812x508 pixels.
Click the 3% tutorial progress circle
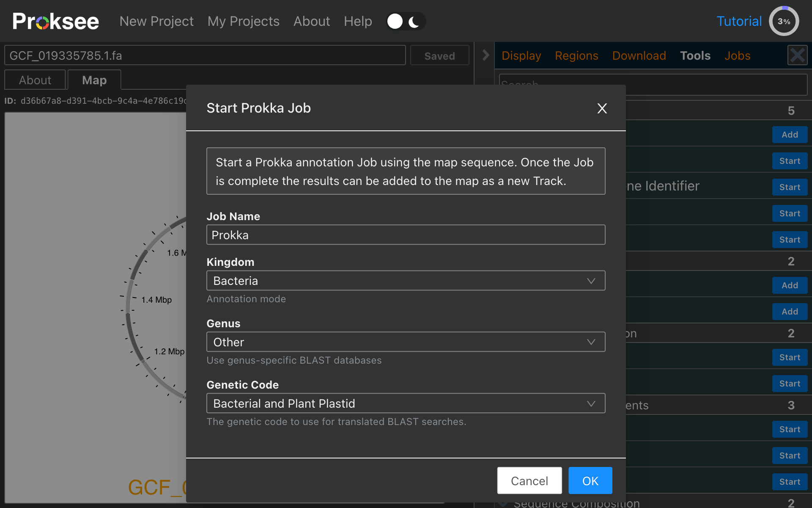click(x=784, y=21)
